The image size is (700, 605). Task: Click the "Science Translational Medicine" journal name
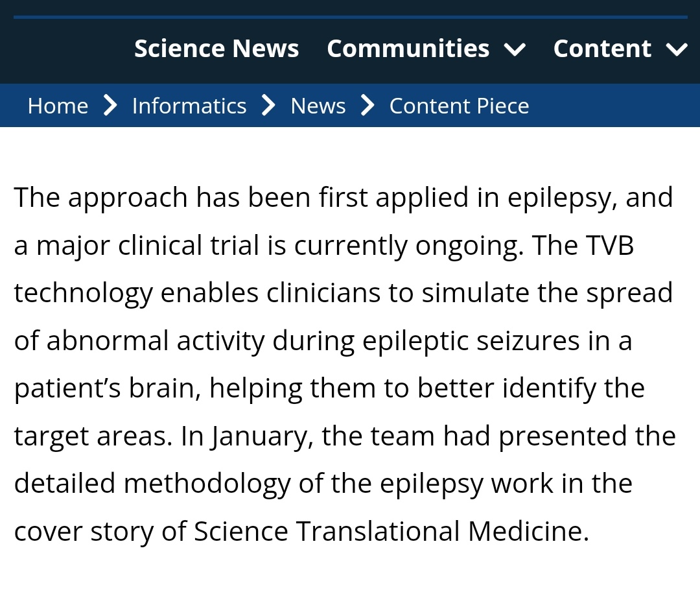(391, 532)
